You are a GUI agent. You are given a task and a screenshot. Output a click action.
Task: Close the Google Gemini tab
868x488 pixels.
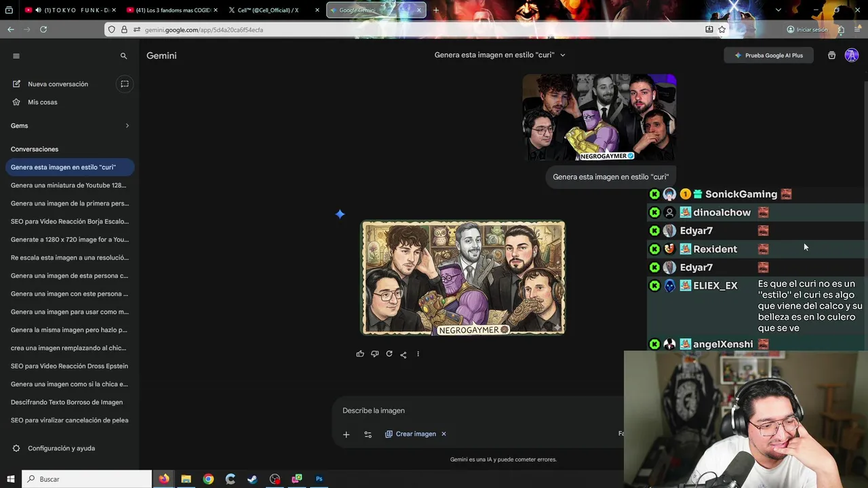pos(419,10)
